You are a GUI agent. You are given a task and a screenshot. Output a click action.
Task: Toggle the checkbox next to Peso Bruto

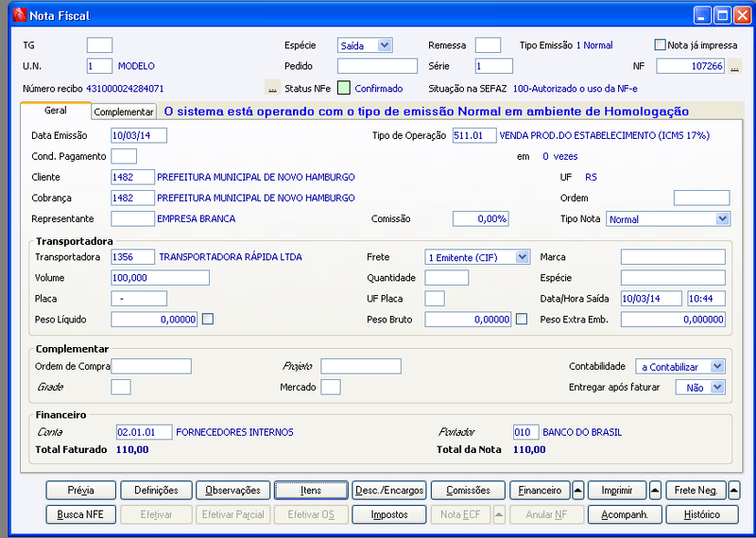pyautogui.click(x=522, y=319)
